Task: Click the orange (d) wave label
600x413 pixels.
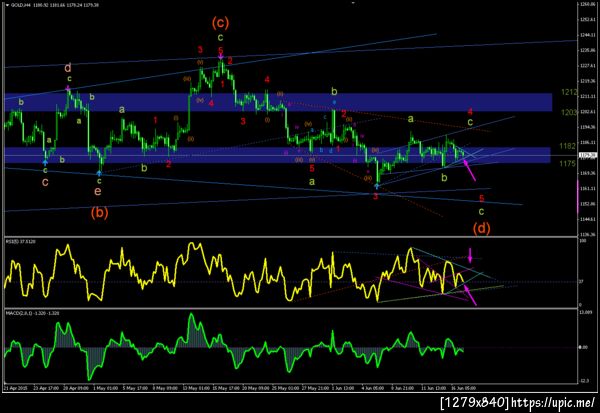Action: tap(481, 228)
